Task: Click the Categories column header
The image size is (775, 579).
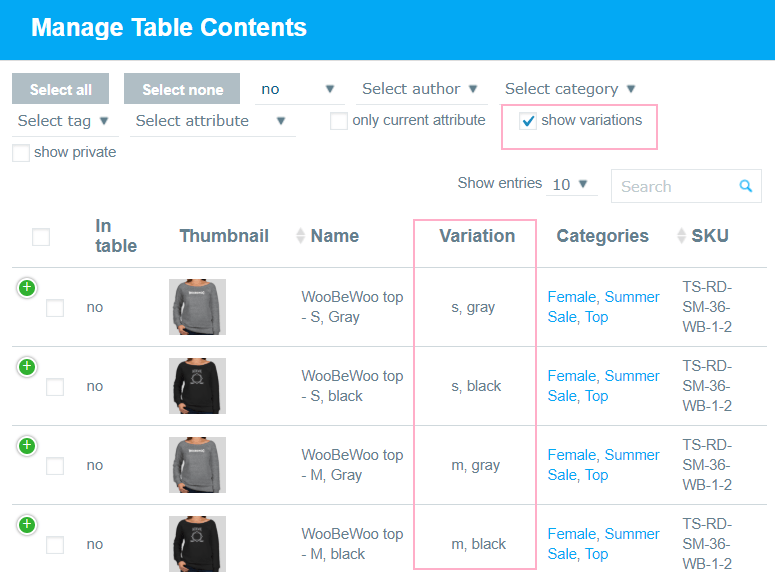Action: pyautogui.click(x=602, y=236)
